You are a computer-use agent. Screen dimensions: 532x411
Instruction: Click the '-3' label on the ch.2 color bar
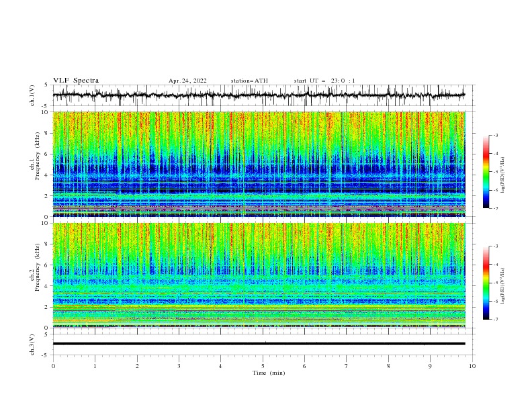click(x=495, y=246)
